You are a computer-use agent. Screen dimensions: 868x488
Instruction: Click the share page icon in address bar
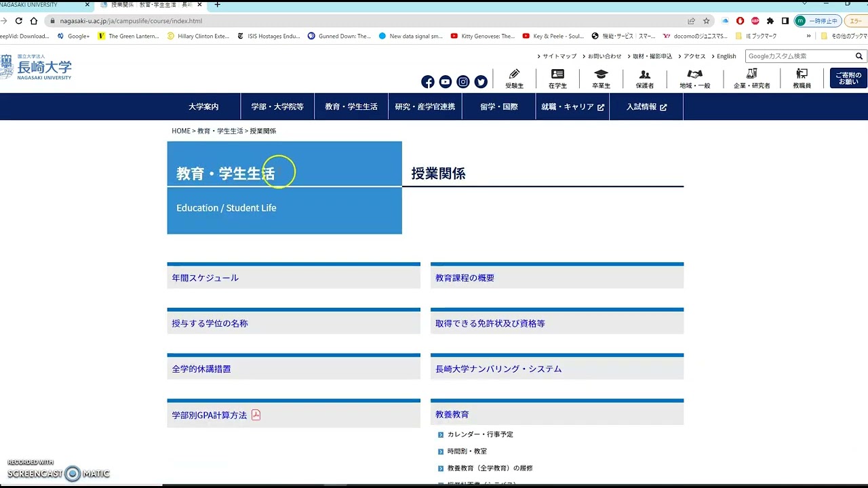[691, 21]
